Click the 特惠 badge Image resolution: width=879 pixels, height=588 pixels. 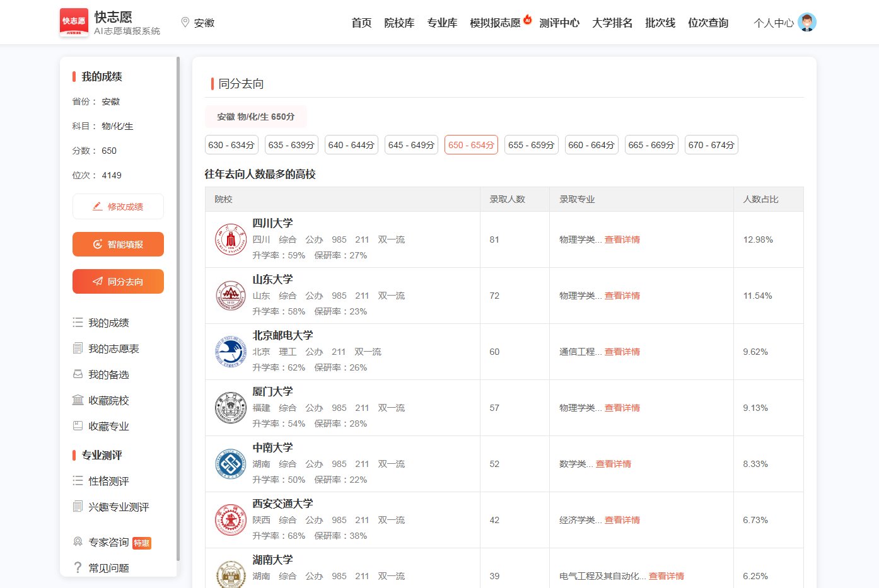(x=142, y=543)
